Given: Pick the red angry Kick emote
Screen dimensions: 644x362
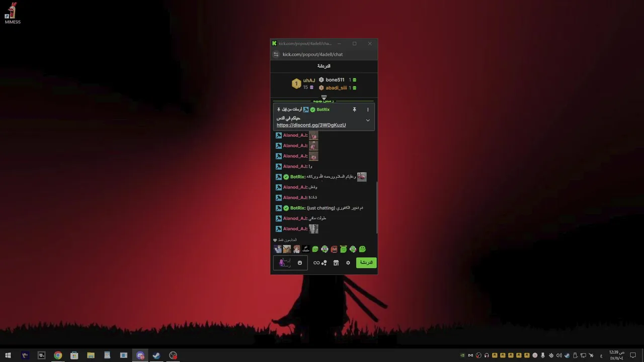Looking at the screenshot, I should [x=334, y=249].
